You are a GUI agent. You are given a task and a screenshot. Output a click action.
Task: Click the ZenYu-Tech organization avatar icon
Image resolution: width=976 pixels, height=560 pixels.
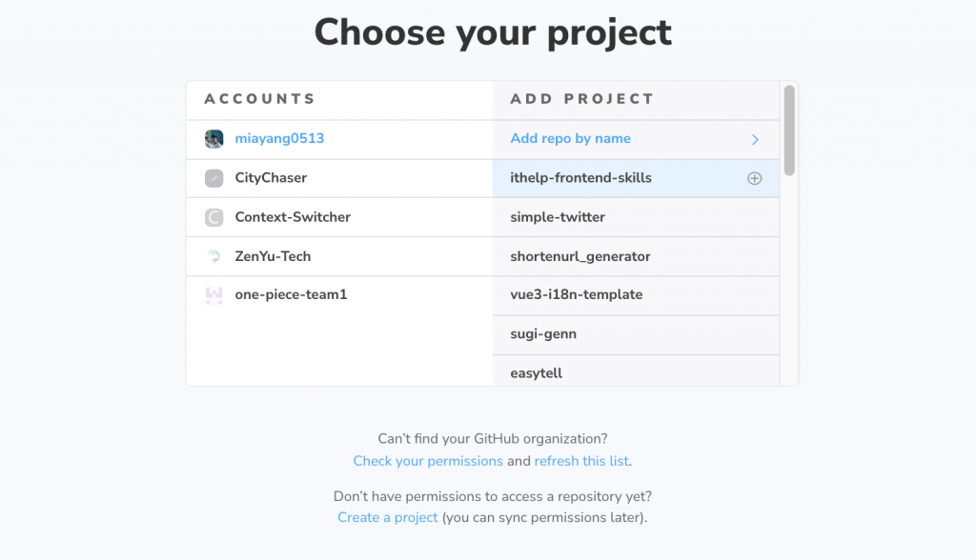coord(214,256)
